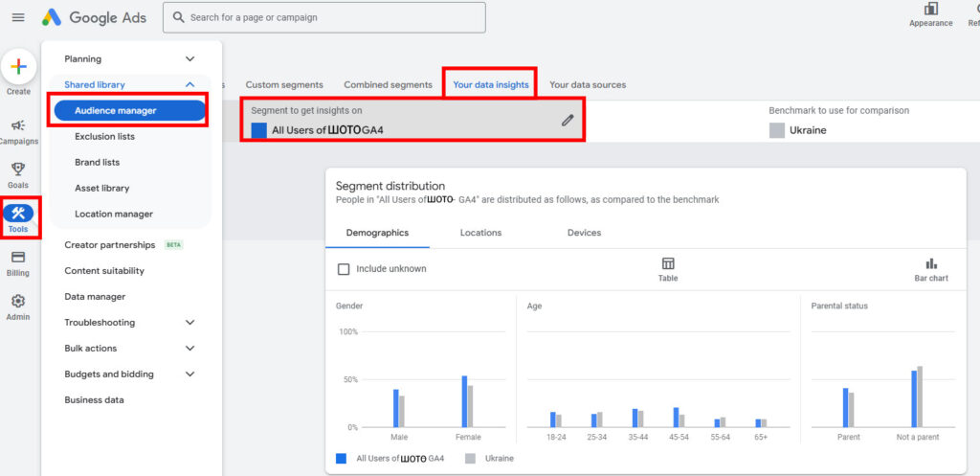Collapse the Shared library section
980x476 pixels.
pyautogui.click(x=189, y=85)
